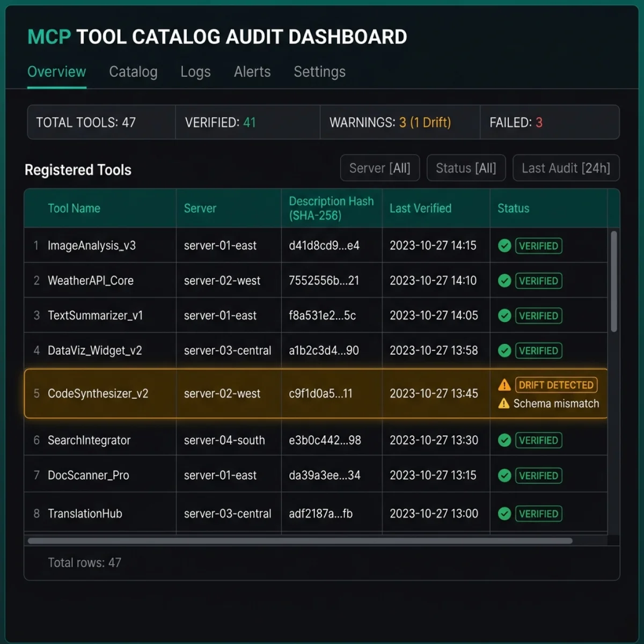Click the warning triangle beside DRIFT DETECTED
Image resolution: width=644 pixels, height=644 pixels.
click(504, 385)
